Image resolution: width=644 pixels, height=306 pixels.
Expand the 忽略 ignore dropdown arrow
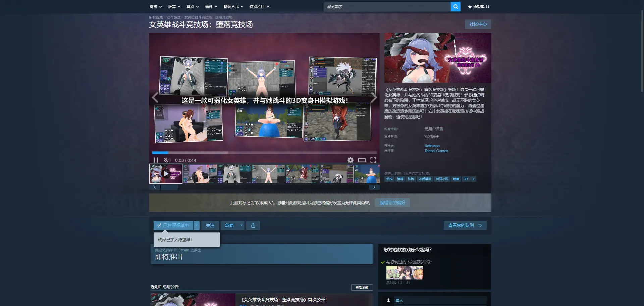click(241, 225)
